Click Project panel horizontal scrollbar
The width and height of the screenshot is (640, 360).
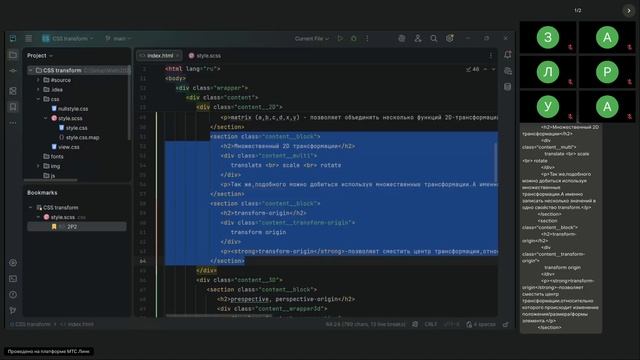[x=50, y=180]
